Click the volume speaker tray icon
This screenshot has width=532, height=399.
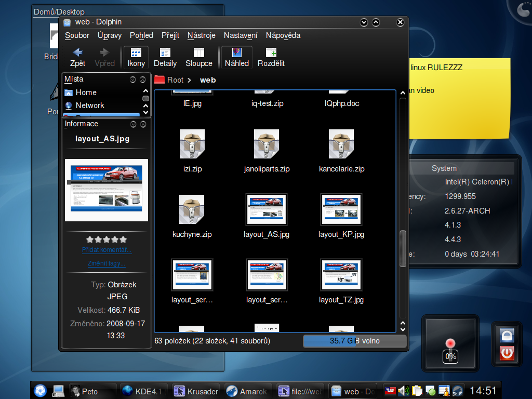tap(403, 391)
